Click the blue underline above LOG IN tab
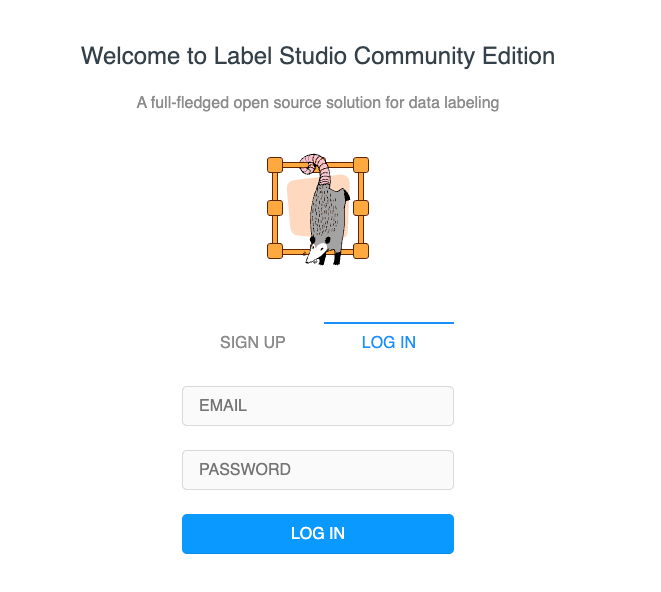Image resolution: width=661 pixels, height=592 pixels. (389, 323)
